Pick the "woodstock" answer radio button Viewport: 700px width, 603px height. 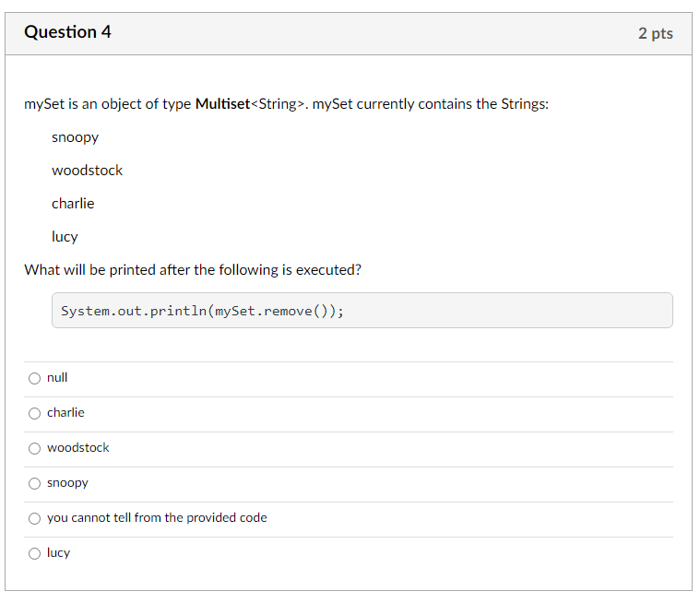35,448
